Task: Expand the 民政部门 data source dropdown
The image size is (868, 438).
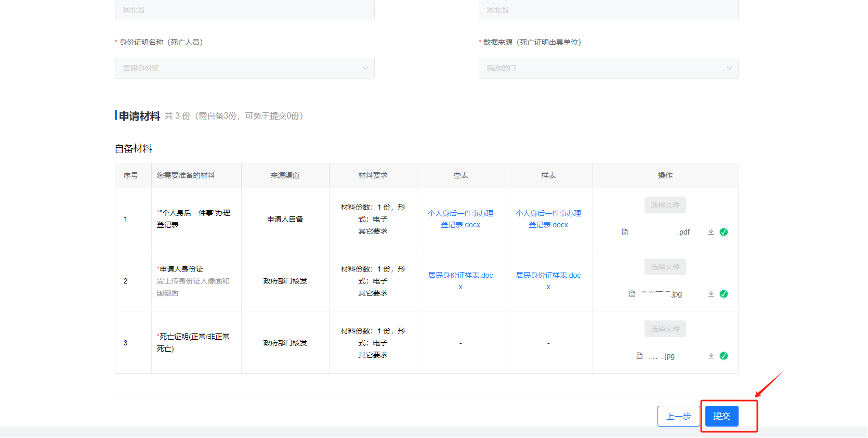Action: [608, 68]
